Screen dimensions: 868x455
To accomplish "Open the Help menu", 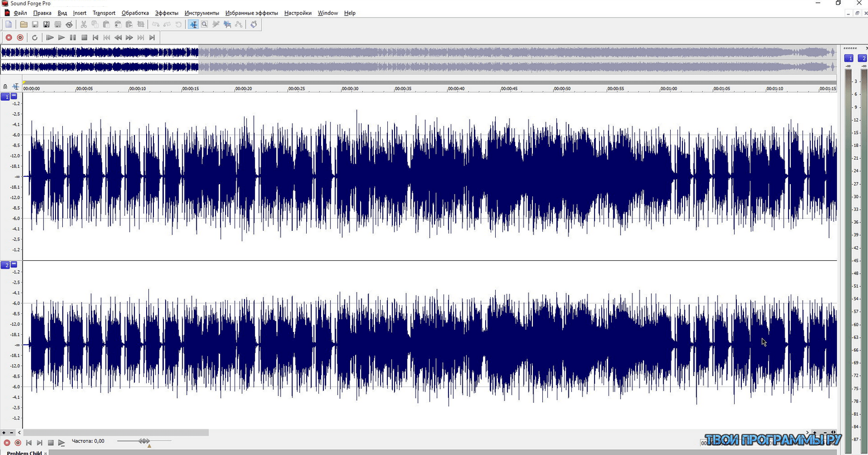I will (350, 13).
